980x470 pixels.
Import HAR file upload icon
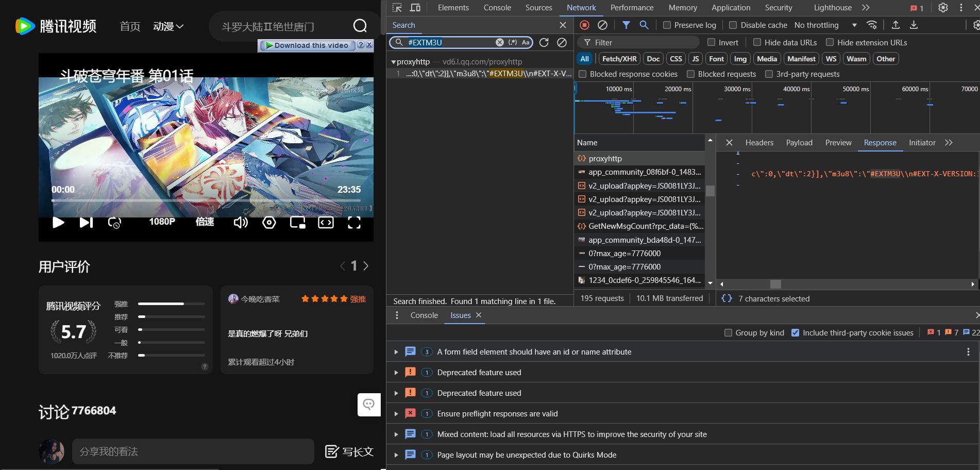(x=895, y=25)
